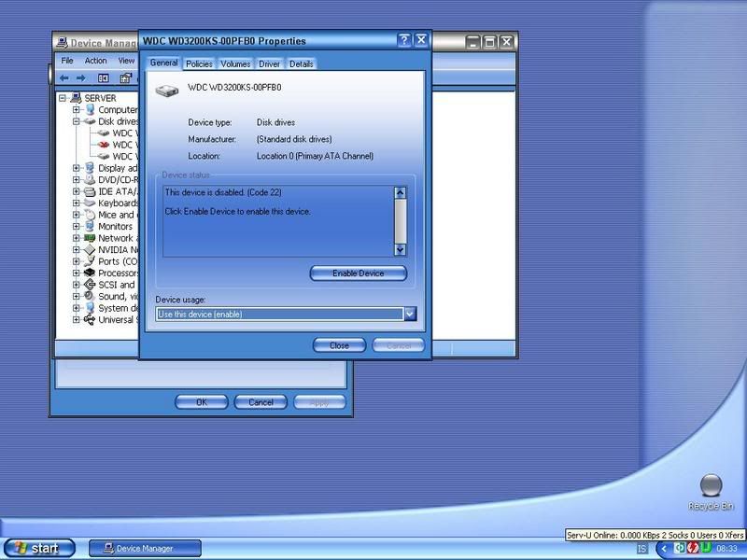Open the Action menu in Device Manager

(x=95, y=61)
